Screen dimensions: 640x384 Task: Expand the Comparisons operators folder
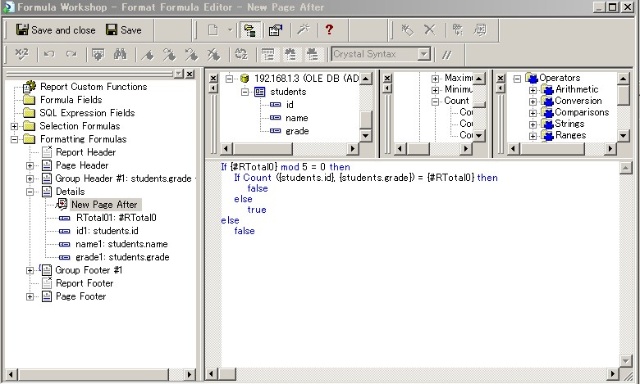[533, 113]
